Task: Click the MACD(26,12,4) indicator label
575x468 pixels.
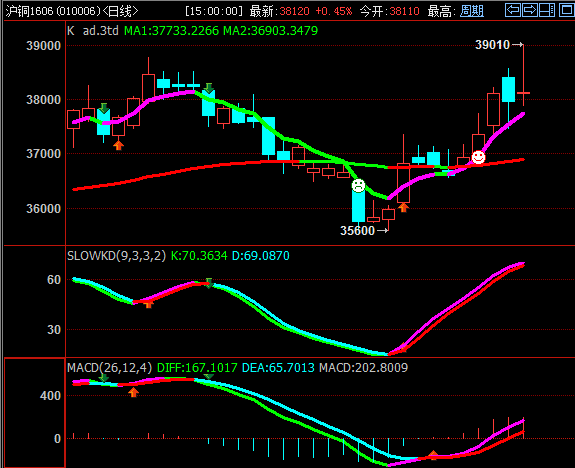Action: 109,368
